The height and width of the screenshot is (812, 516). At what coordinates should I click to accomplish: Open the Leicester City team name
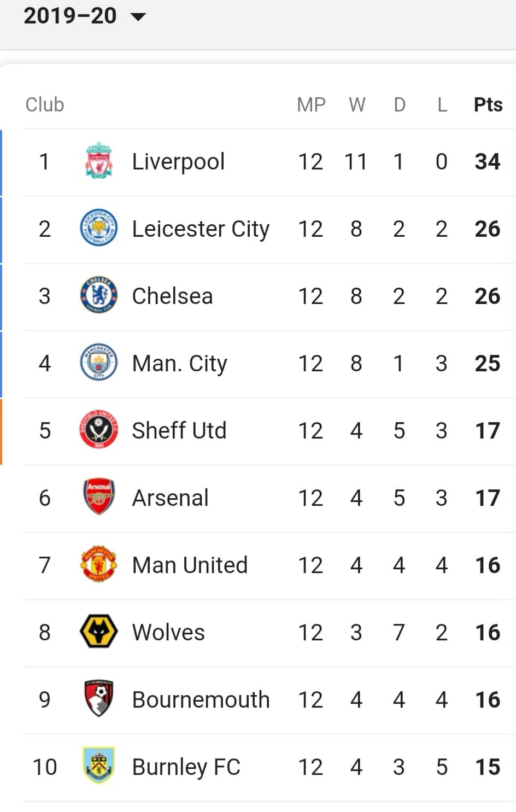pos(201,229)
